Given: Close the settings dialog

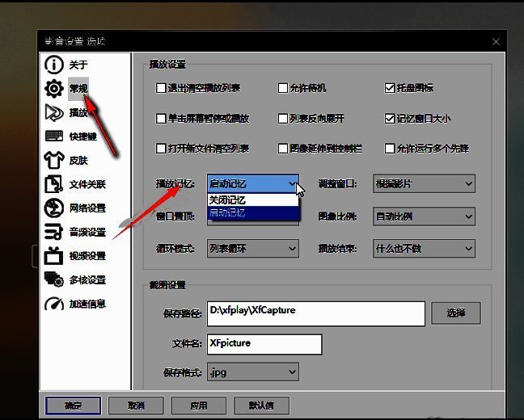Looking at the screenshot, I should click(x=496, y=41).
